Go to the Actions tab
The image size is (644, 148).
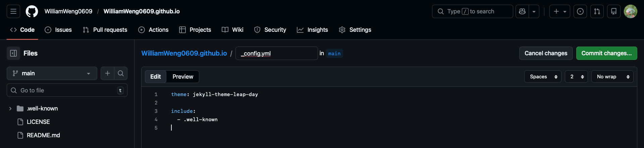[153, 30]
